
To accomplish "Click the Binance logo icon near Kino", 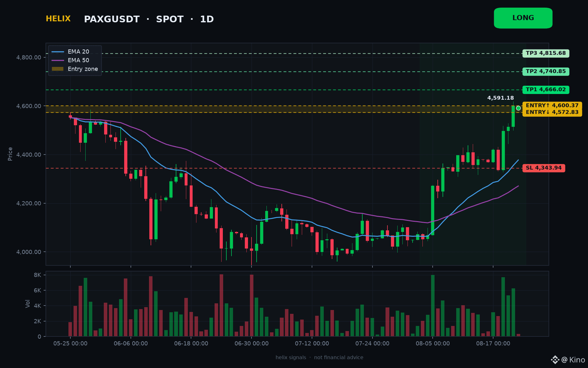I will (x=555, y=360).
